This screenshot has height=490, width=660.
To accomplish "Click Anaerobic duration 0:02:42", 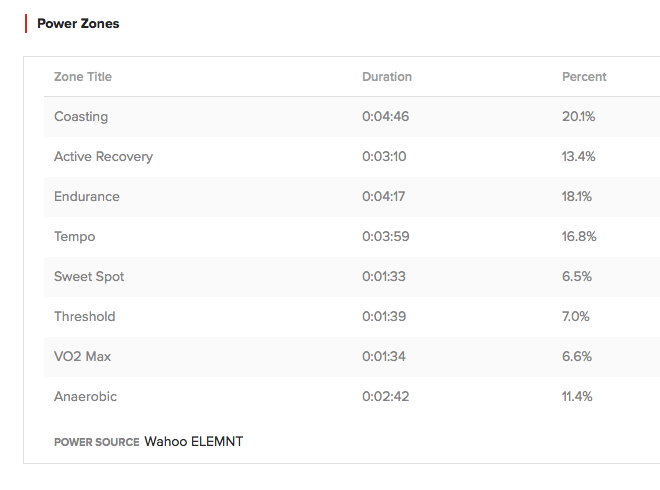I will [385, 397].
